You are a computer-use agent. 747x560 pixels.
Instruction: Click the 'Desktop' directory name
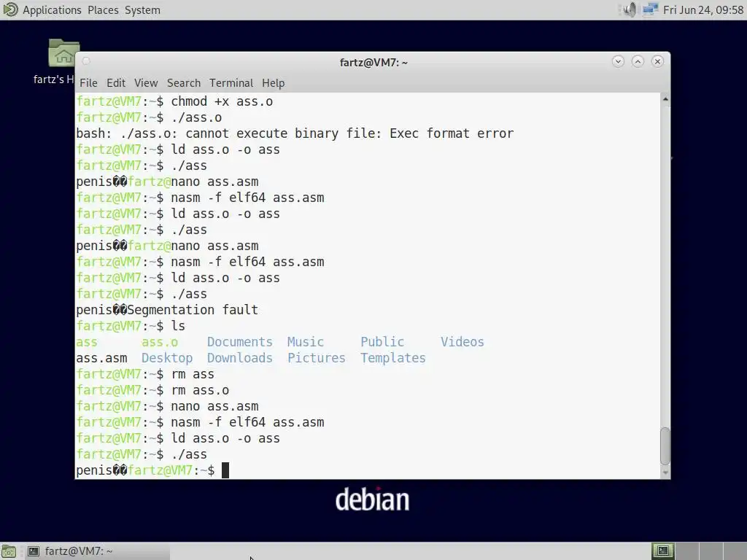[167, 358]
